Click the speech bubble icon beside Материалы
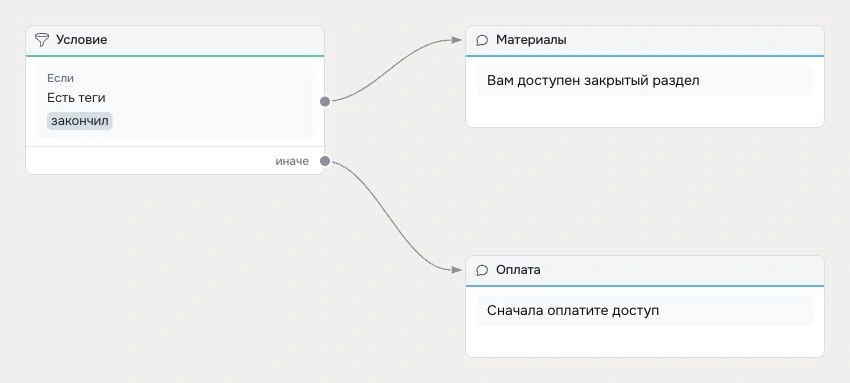This screenshot has width=850, height=383. coord(481,40)
